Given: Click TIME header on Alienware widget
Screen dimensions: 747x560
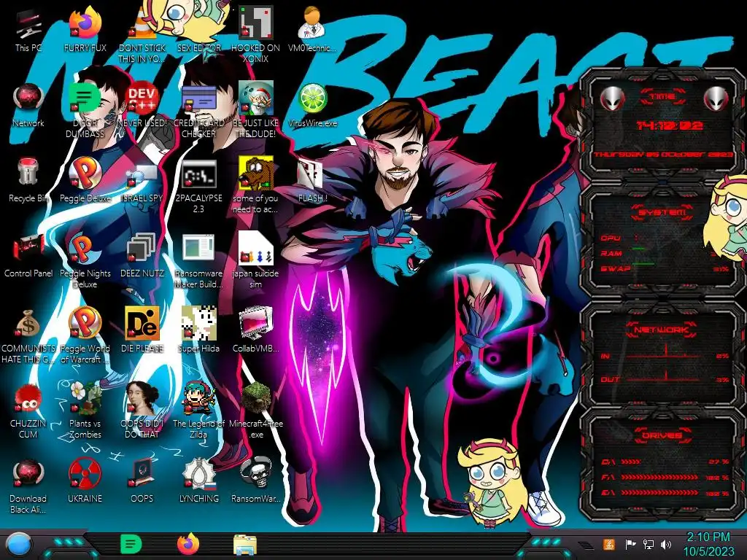Looking at the screenshot, I should [x=662, y=97].
